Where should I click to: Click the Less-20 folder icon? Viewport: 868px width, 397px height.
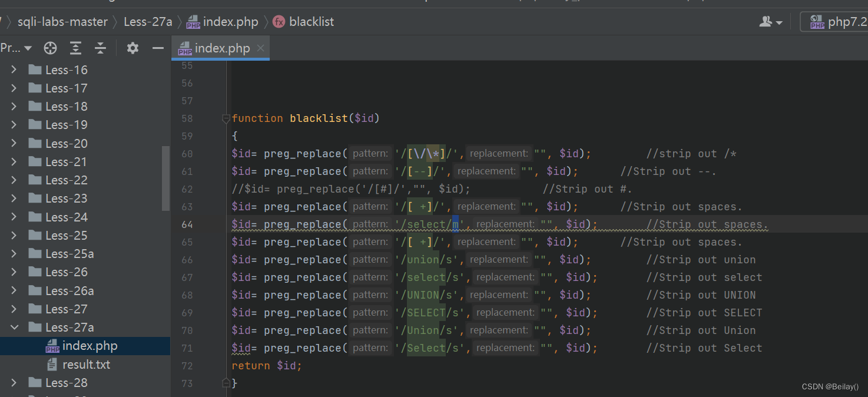(35, 144)
